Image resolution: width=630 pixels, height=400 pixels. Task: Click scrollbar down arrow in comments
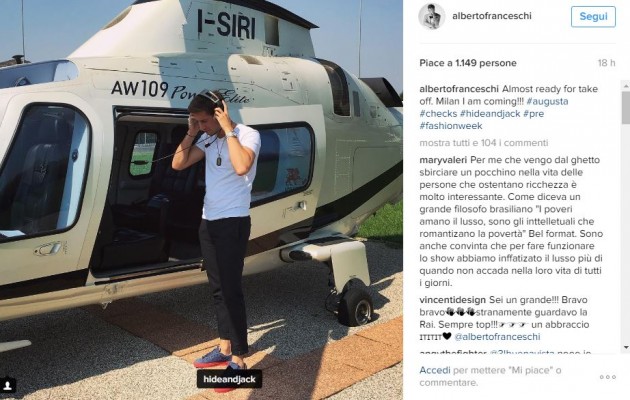(x=626, y=347)
